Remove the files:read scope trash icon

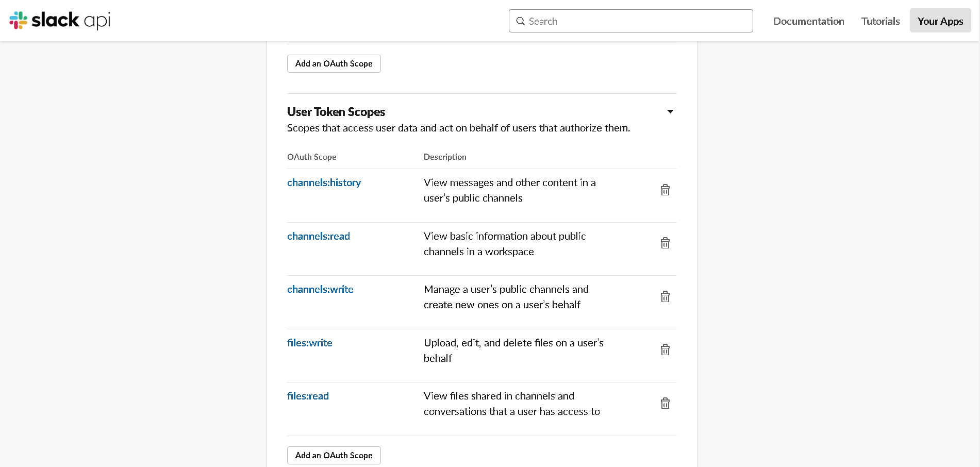(665, 404)
